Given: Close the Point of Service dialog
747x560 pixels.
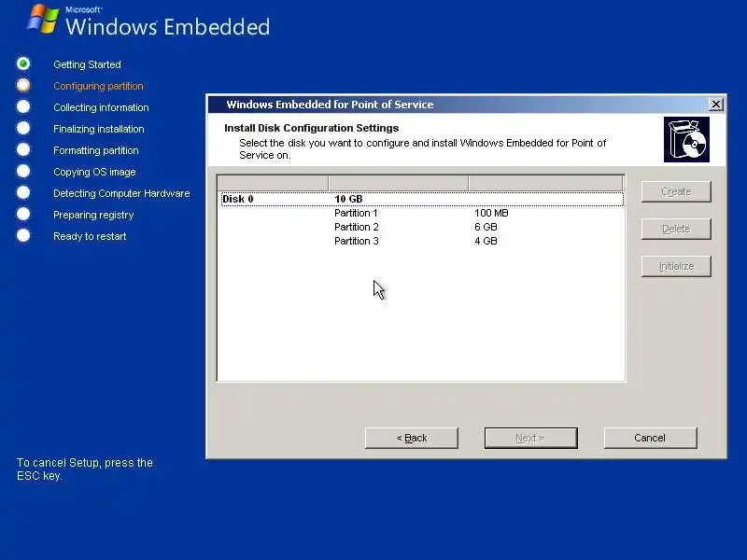Looking at the screenshot, I should [715, 105].
